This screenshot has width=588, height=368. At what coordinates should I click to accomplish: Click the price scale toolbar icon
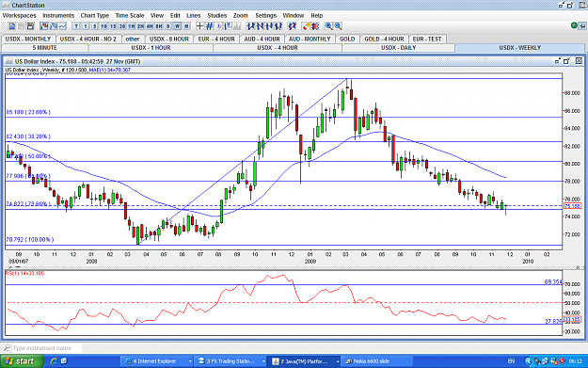pos(228,26)
